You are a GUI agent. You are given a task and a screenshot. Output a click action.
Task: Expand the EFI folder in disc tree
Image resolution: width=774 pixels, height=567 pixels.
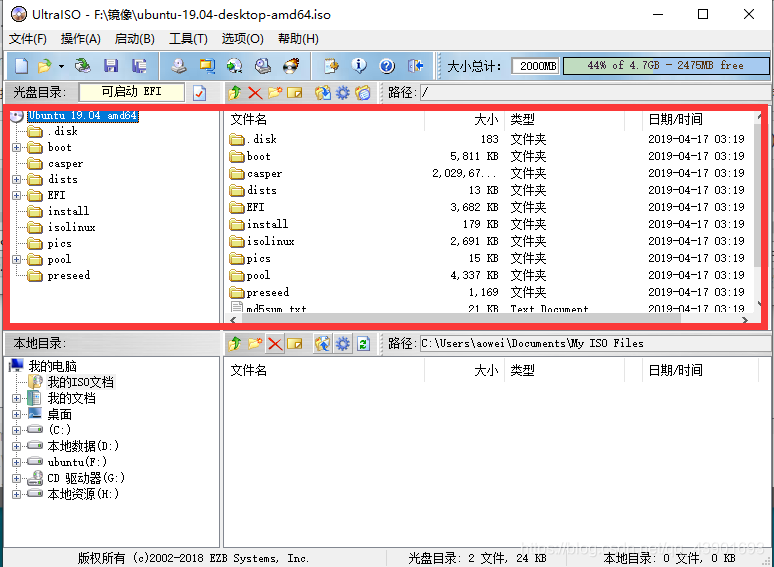[16, 195]
